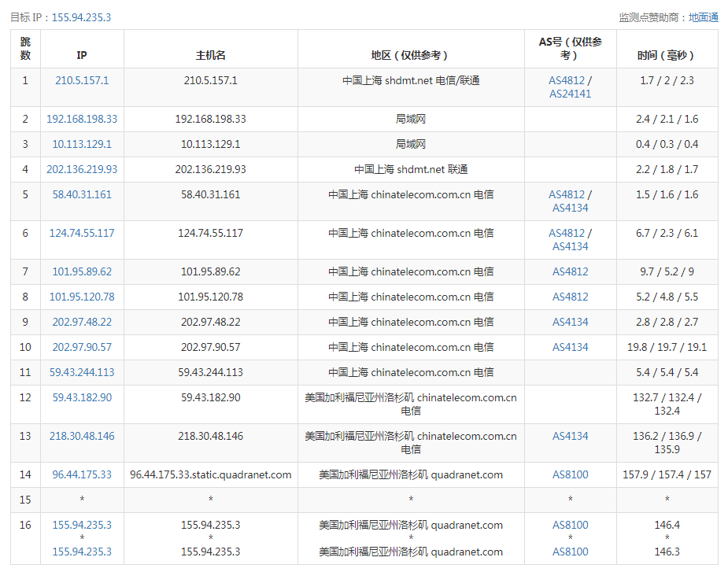Click region 美国加利福尼亚州洛杉矶 quadranet.com in hop 14

tap(411, 474)
